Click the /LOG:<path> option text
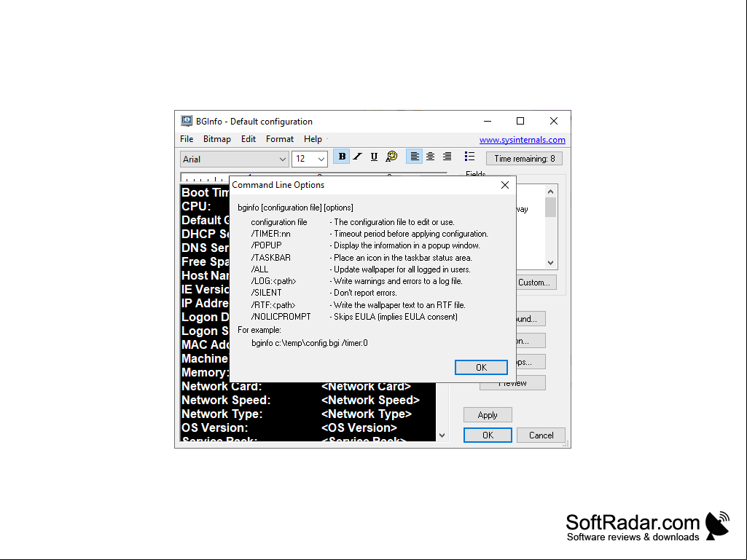 click(273, 281)
